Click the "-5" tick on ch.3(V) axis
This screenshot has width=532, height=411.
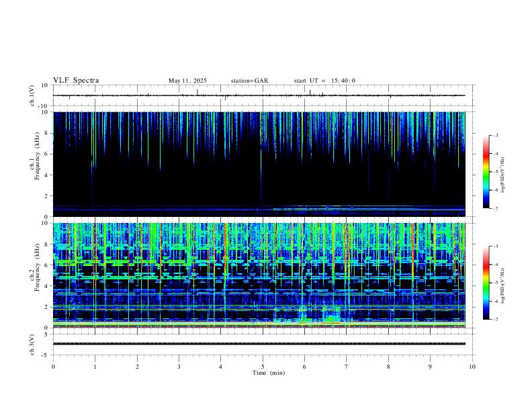coord(46,355)
